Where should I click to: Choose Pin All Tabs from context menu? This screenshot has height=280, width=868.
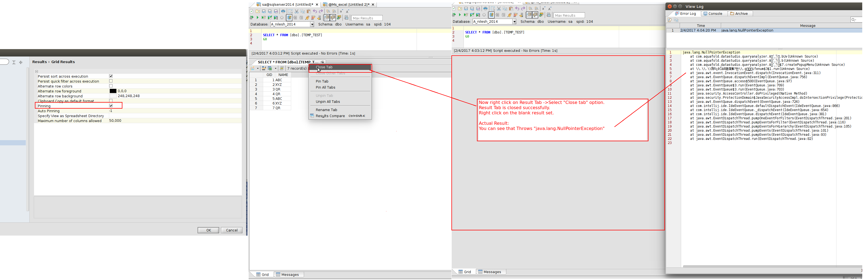pyautogui.click(x=340, y=87)
